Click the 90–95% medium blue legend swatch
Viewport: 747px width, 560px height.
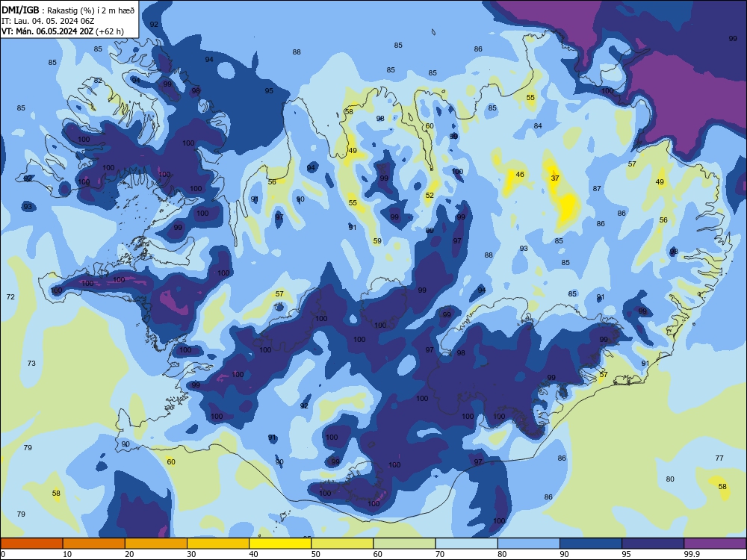pos(591,544)
